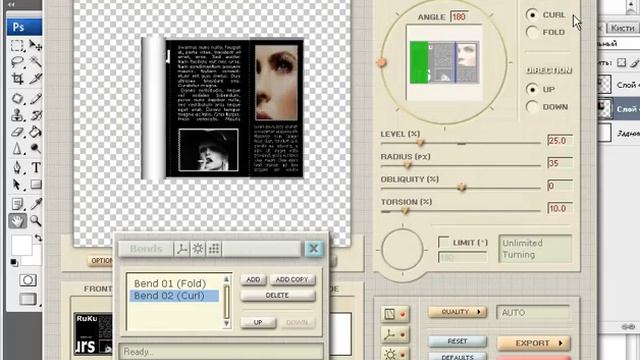Click the DELETE bend button

tap(278, 296)
